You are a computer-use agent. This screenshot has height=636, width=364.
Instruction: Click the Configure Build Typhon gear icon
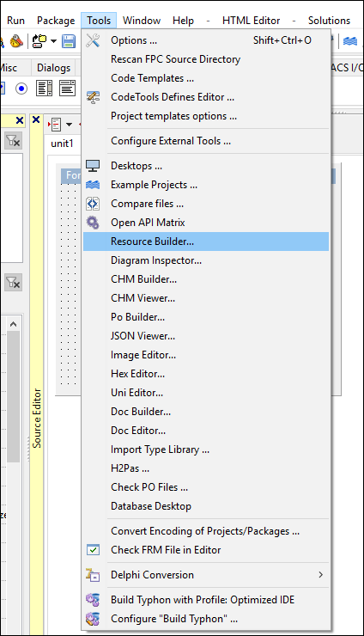93,619
